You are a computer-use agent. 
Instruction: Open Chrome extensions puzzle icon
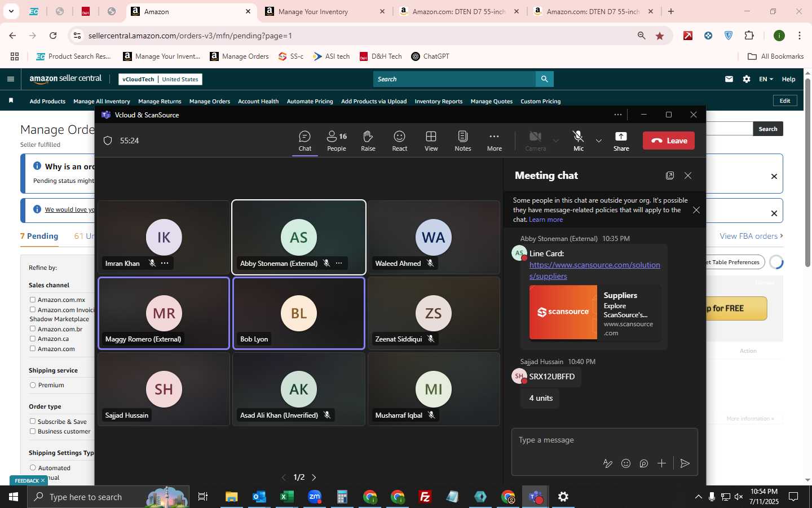click(x=749, y=36)
